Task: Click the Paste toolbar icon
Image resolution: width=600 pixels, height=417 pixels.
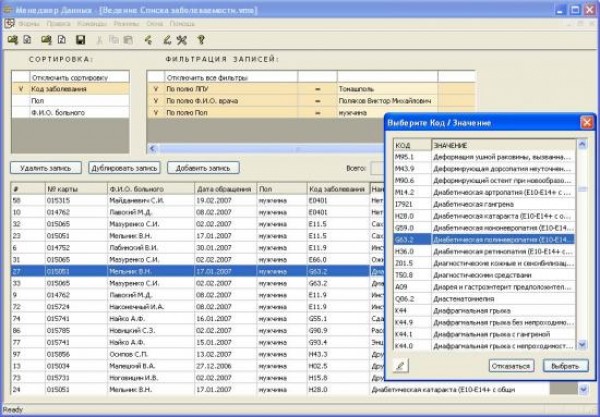Action: coord(128,40)
